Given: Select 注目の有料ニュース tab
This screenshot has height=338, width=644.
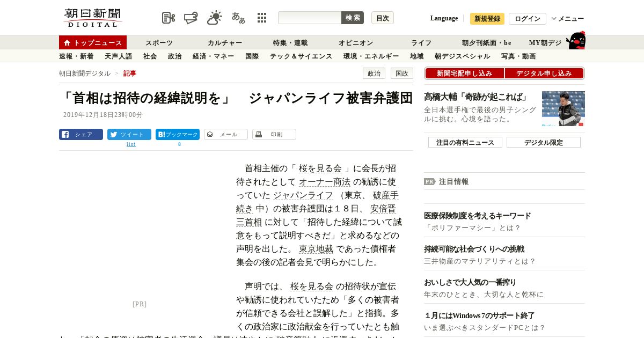Looking at the screenshot, I should [465, 142].
